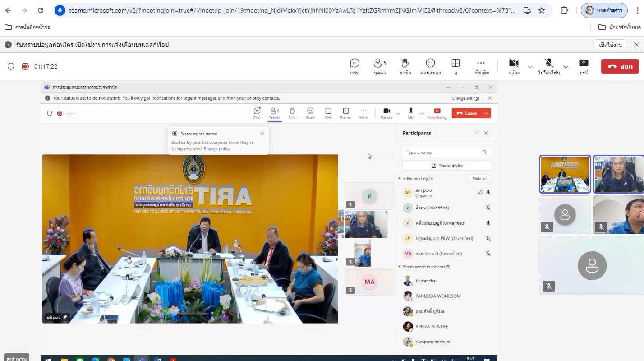Viewport: 644px width, 361px height.
Task: Open the ตอบสนอง reactions menu
Action: coord(430,66)
